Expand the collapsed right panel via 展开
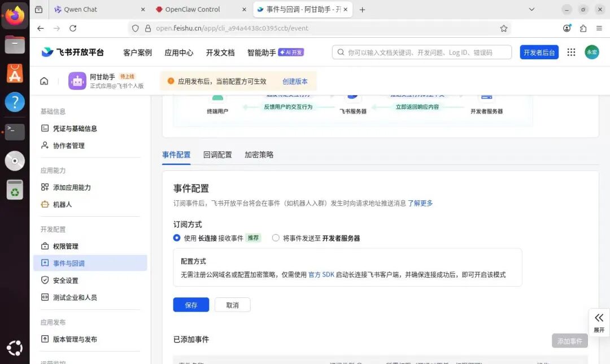The height and width of the screenshot is (364, 610). pyautogui.click(x=599, y=323)
